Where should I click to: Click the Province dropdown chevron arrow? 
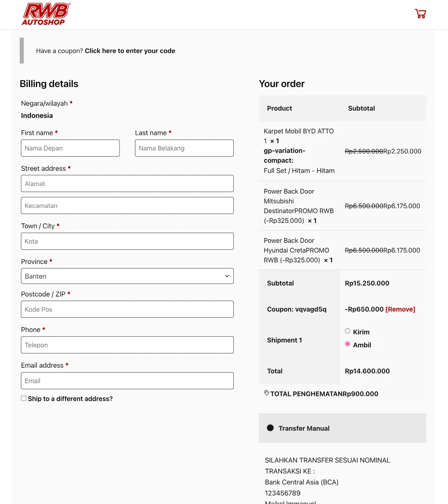pos(227,276)
